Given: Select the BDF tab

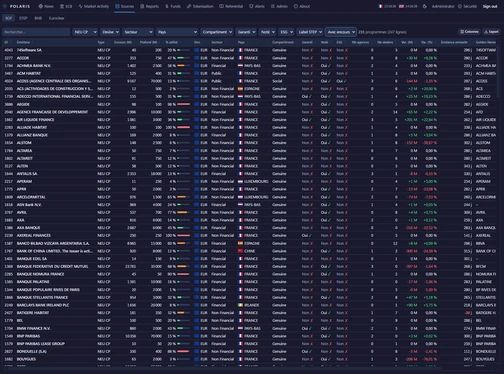Looking at the screenshot, I should click(x=8, y=18).
